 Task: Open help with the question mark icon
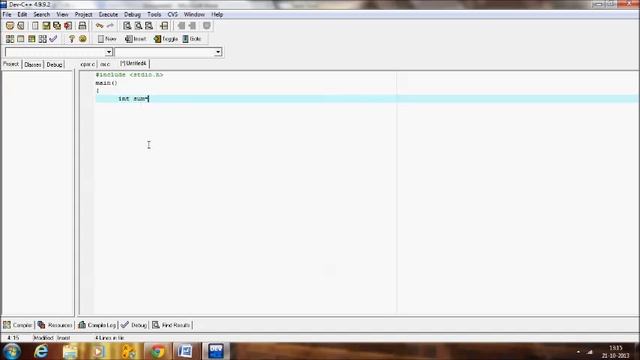[x=71, y=39]
